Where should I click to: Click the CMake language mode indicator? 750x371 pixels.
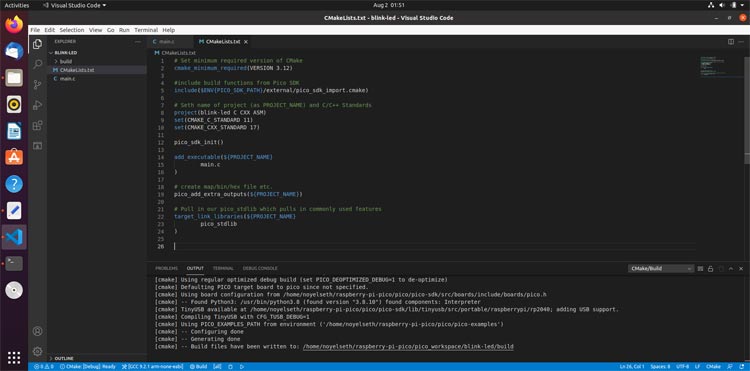point(713,367)
